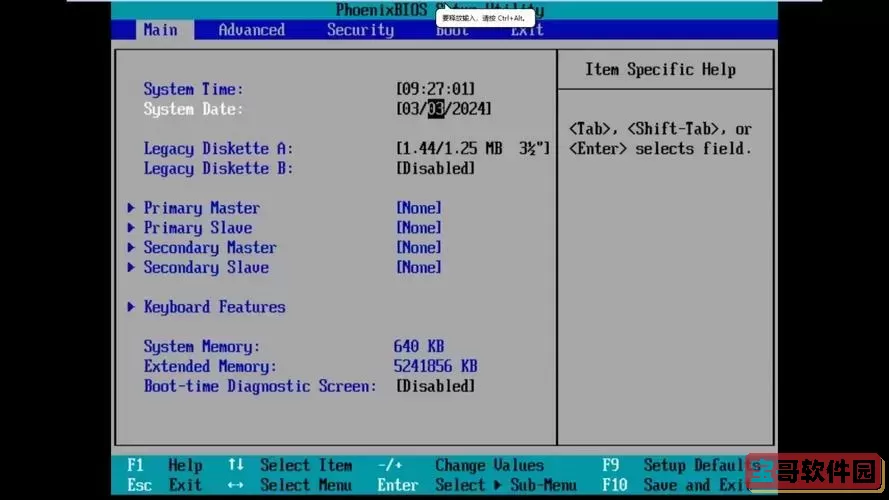889x500 pixels.
Task: Switch to the Advanced tab
Action: click(251, 30)
